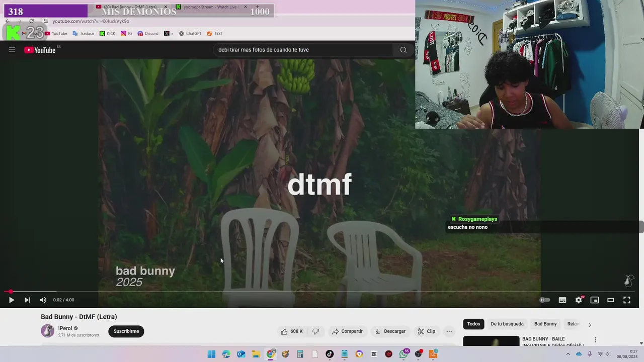
Task: Open the Compartir share dialog
Action: coord(347,331)
